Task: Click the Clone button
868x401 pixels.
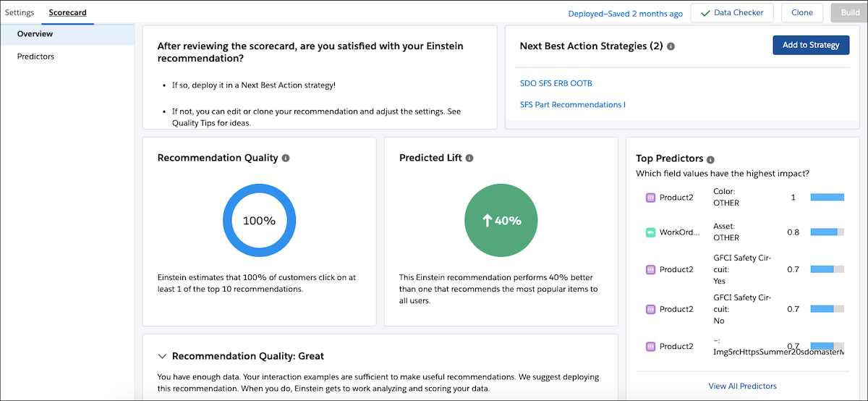Action: pos(802,13)
